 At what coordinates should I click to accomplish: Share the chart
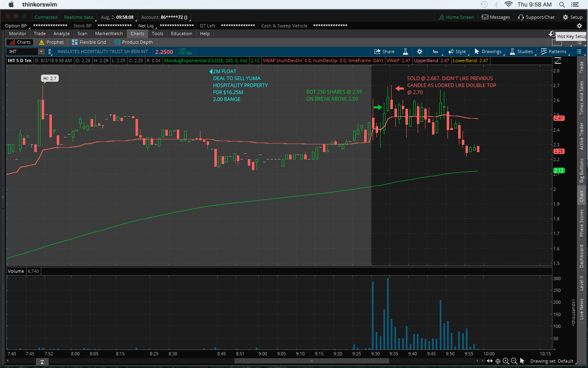click(x=385, y=52)
